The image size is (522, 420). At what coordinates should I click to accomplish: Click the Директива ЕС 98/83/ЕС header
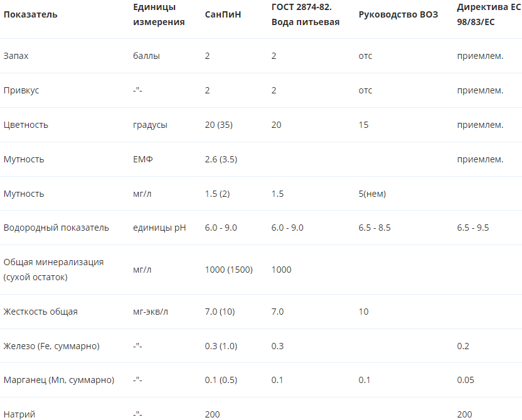point(489,14)
